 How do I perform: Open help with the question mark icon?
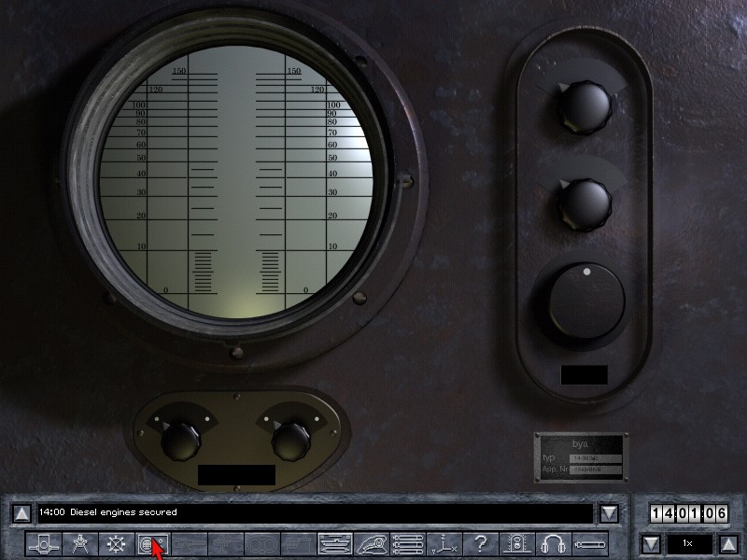pyautogui.click(x=480, y=543)
